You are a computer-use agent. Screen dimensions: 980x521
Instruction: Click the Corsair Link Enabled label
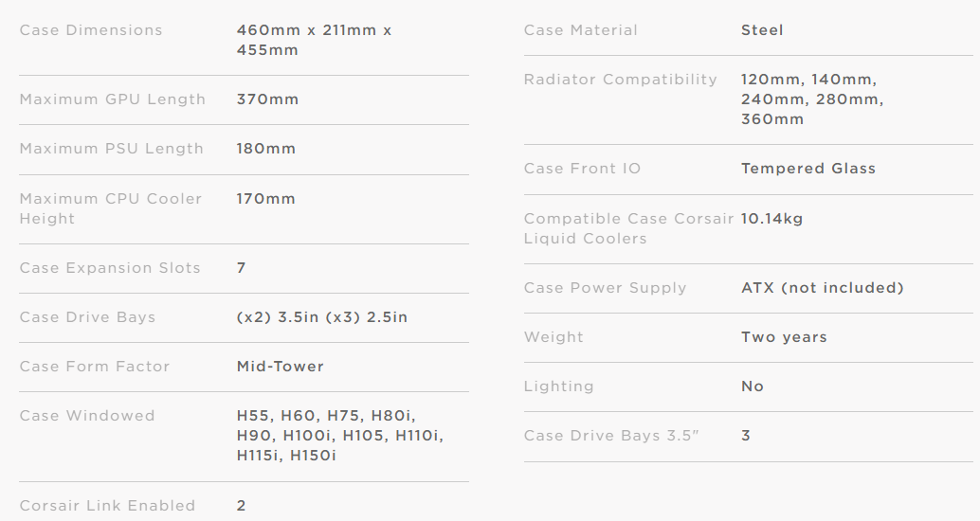tap(107, 506)
